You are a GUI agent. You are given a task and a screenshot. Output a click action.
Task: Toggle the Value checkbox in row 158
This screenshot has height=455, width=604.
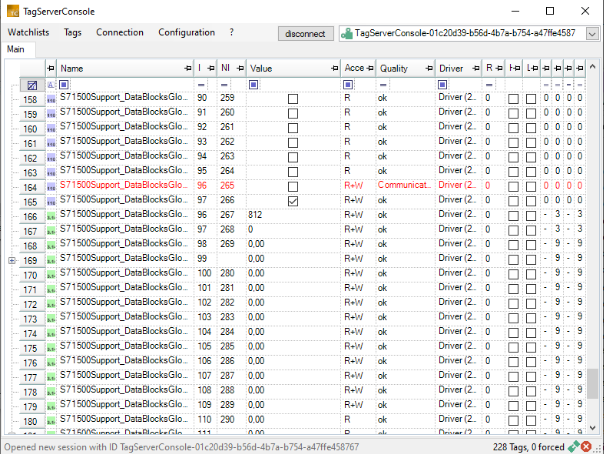(293, 99)
